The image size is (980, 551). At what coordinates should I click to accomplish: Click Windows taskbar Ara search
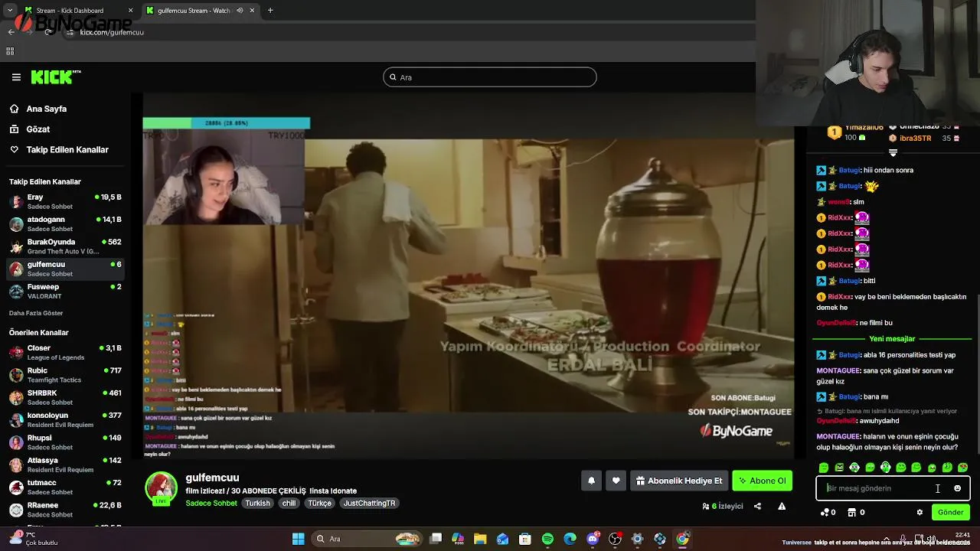(x=367, y=540)
